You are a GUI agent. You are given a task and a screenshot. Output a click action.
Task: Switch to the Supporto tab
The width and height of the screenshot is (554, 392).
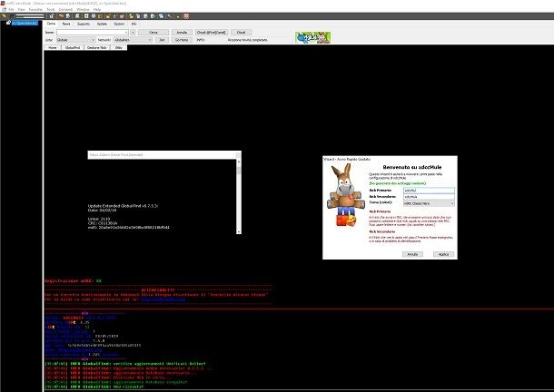(x=84, y=24)
